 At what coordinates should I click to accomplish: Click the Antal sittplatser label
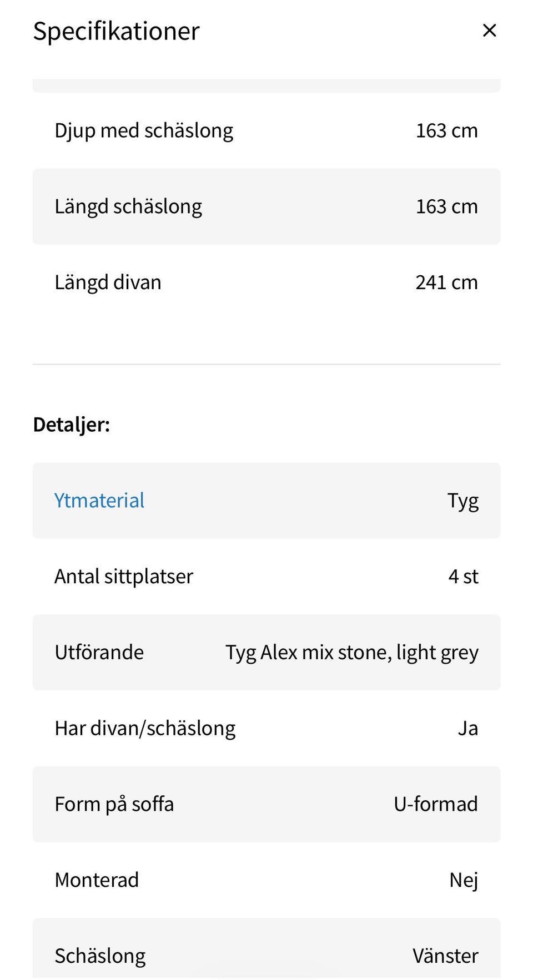pyautogui.click(x=124, y=577)
